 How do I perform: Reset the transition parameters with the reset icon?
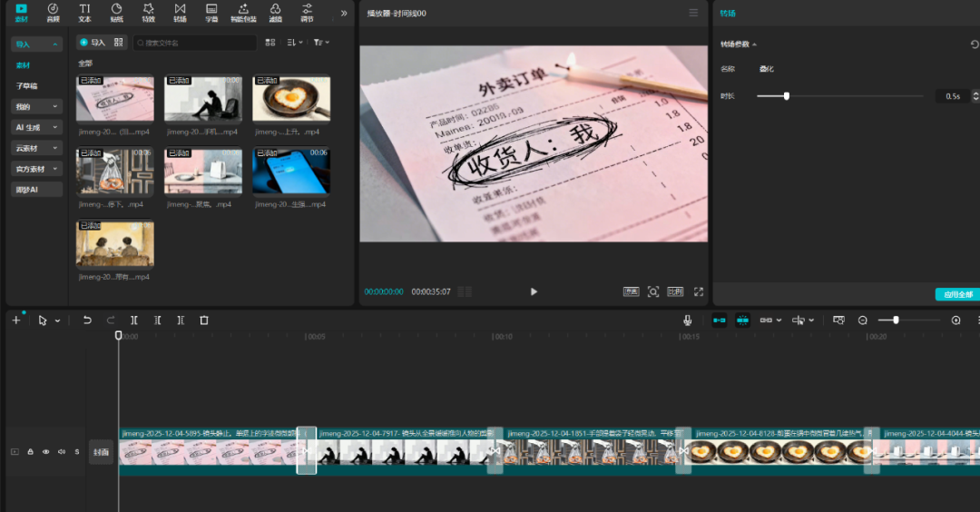tap(975, 44)
